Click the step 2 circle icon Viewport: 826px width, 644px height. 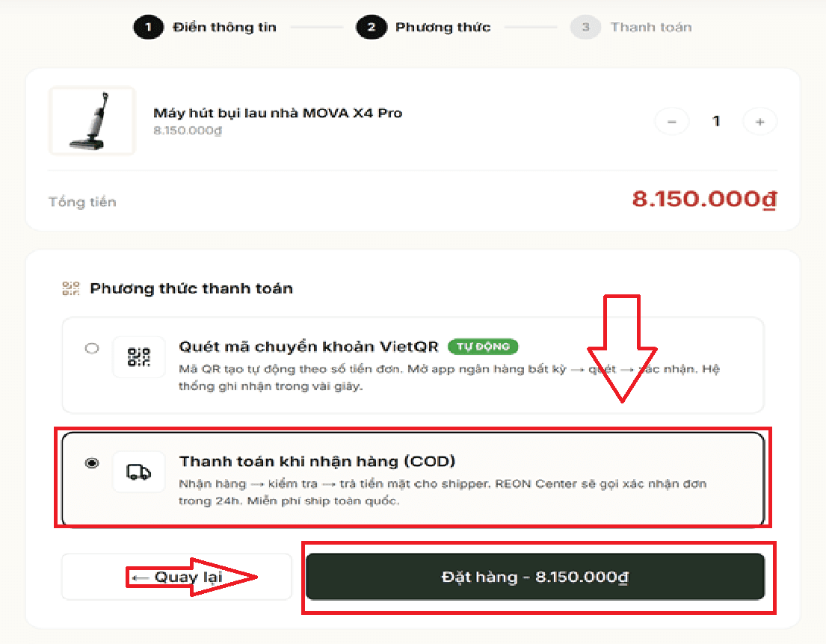(x=372, y=28)
